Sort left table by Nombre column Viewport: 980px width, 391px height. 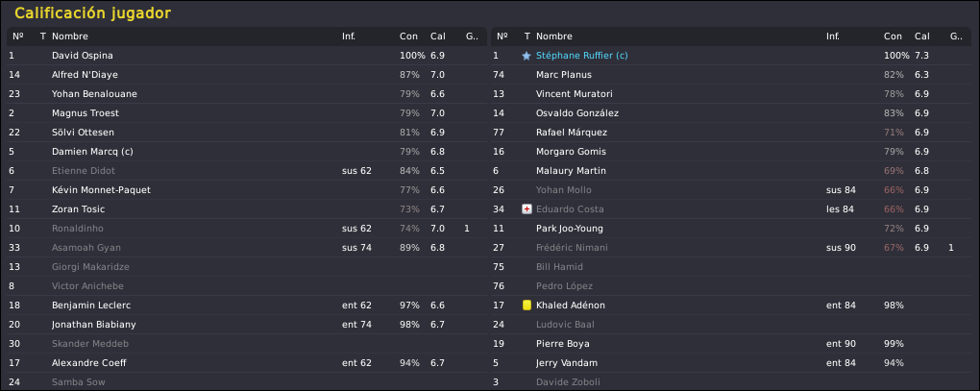pyautogui.click(x=70, y=37)
